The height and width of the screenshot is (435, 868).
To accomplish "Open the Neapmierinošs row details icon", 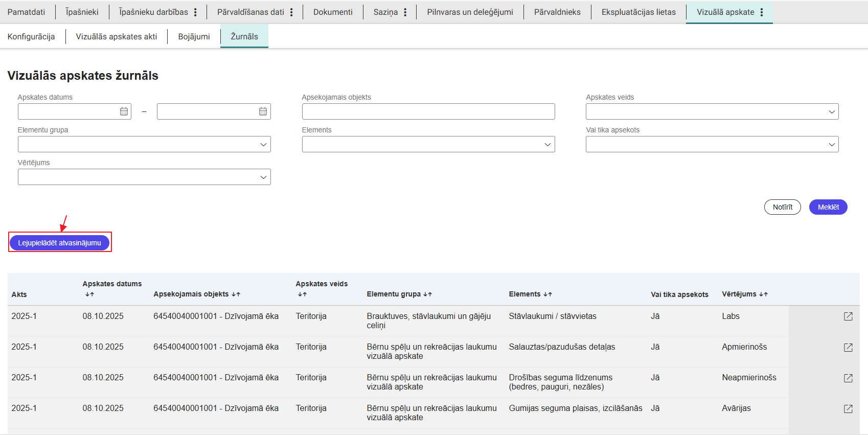I will click(x=848, y=378).
